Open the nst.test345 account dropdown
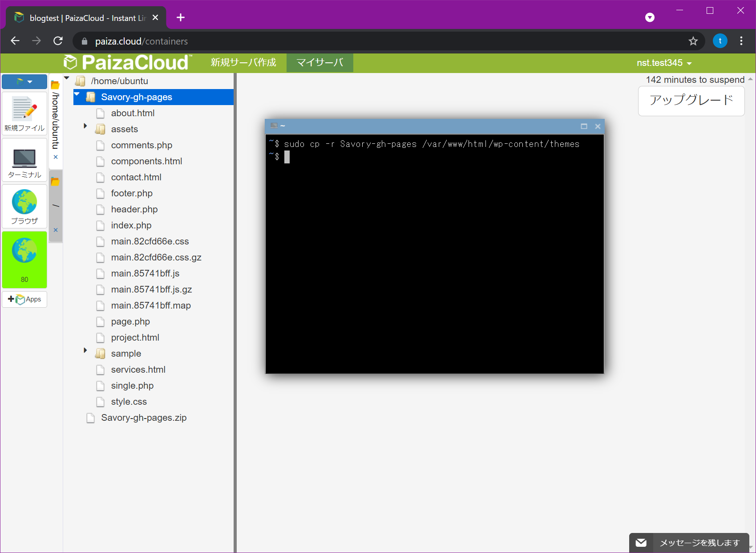Image resolution: width=756 pixels, height=553 pixels. click(664, 63)
